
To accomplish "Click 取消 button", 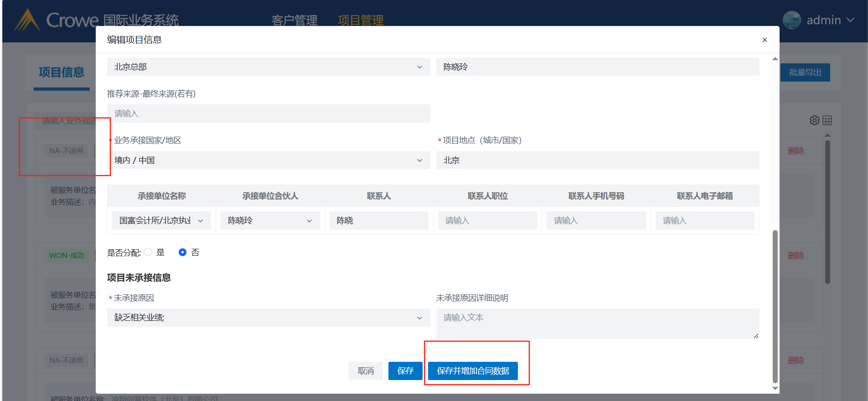I will tap(366, 371).
